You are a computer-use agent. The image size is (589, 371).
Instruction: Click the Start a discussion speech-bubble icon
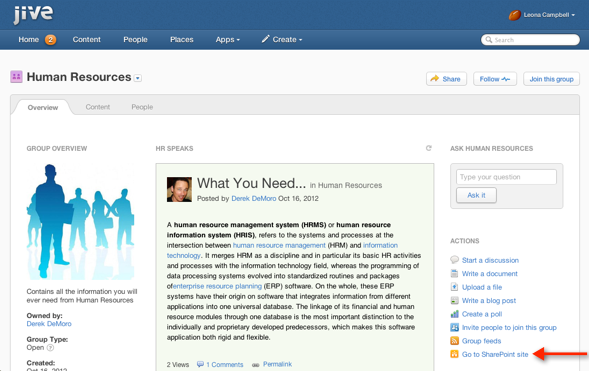coord(454,259)
